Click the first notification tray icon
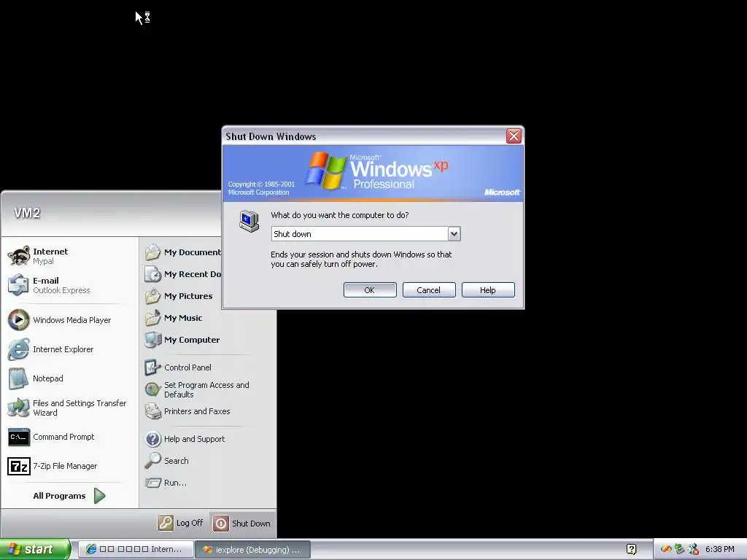The image size is (747, 560). [x=666, y=550]
